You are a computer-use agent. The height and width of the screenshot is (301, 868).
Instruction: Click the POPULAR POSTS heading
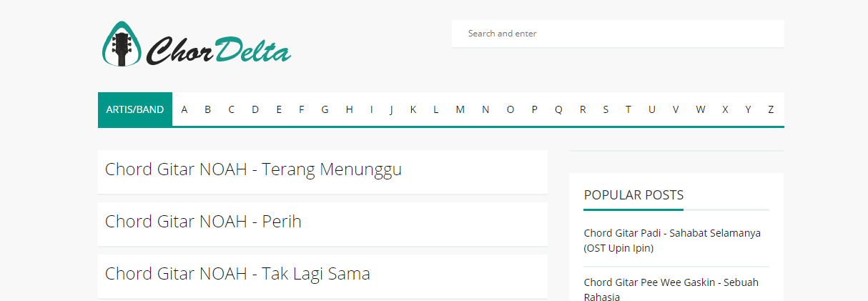[633, 195]
